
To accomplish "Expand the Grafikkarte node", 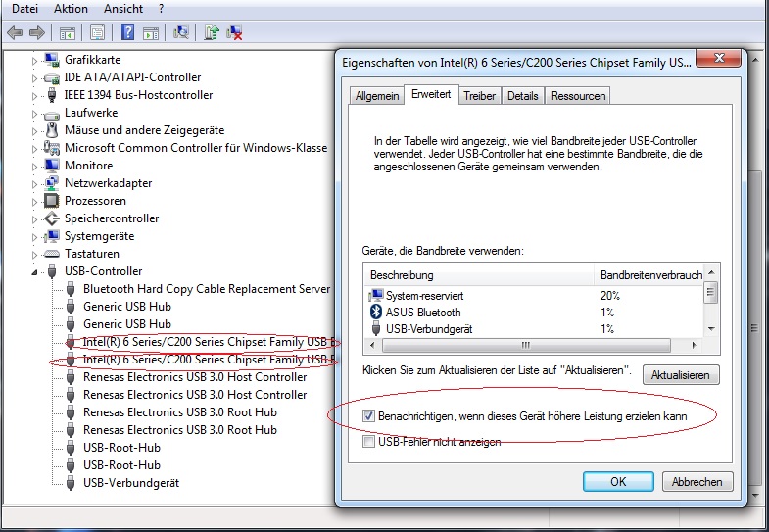I will point(34,62).
